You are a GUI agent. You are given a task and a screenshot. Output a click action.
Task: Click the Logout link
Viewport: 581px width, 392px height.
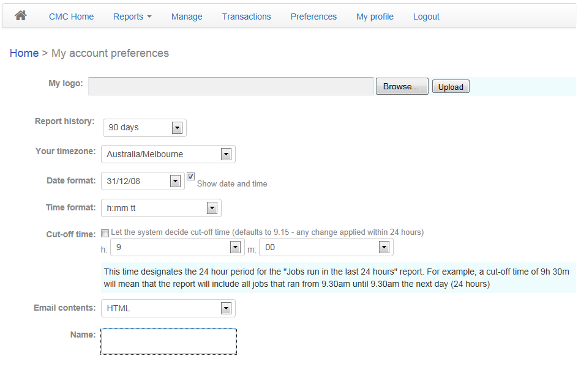click(x=426, y=17)
